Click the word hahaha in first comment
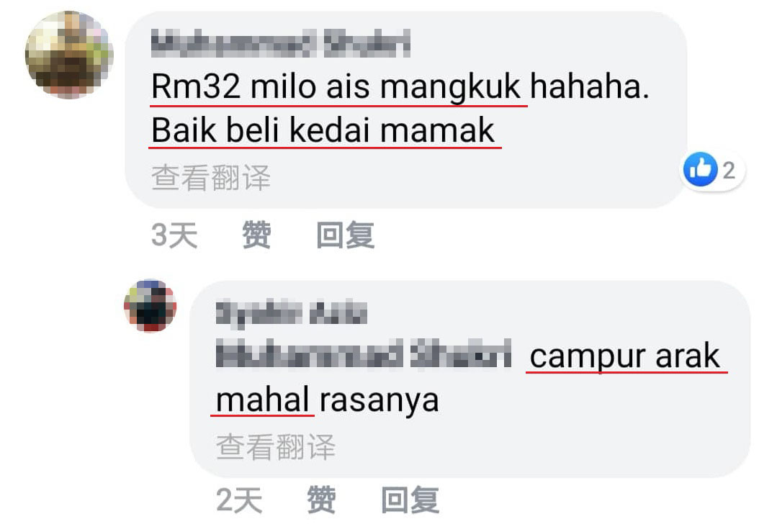 [x=589, y=86]
